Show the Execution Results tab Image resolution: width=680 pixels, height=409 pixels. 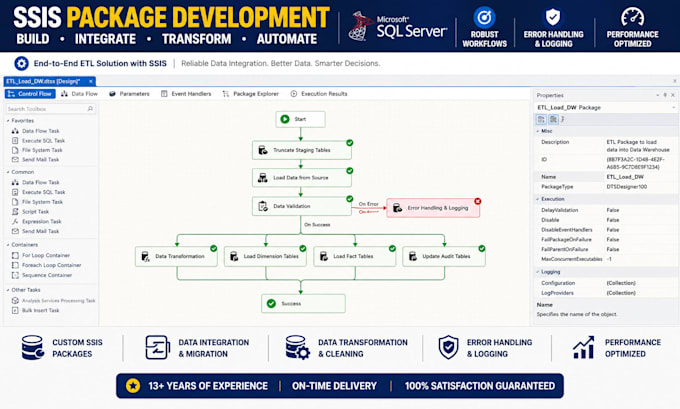pyautogui.click(x=319, y=94)
